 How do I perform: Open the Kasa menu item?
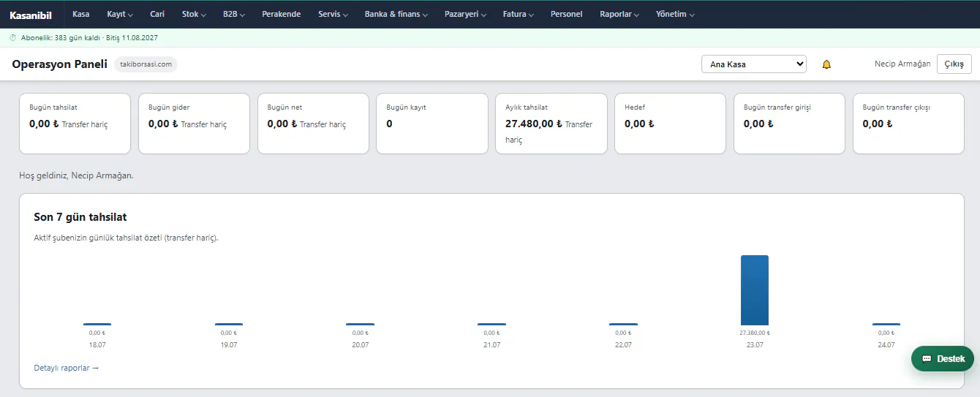point(81,15)
